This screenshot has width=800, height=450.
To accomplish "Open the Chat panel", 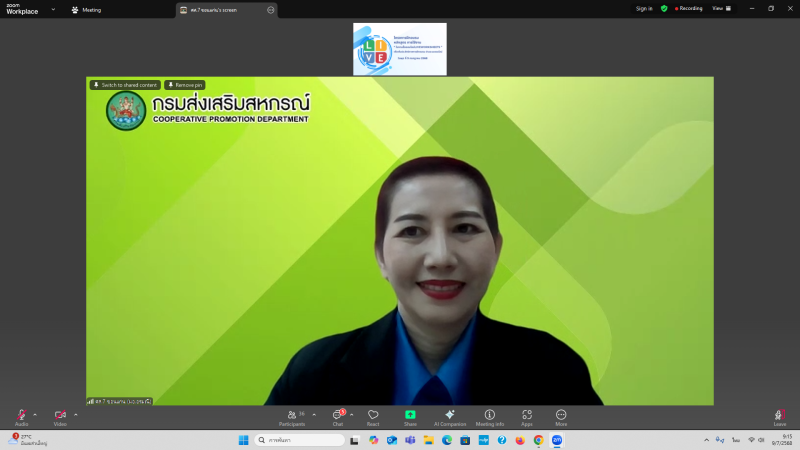I will click(338, 416).
